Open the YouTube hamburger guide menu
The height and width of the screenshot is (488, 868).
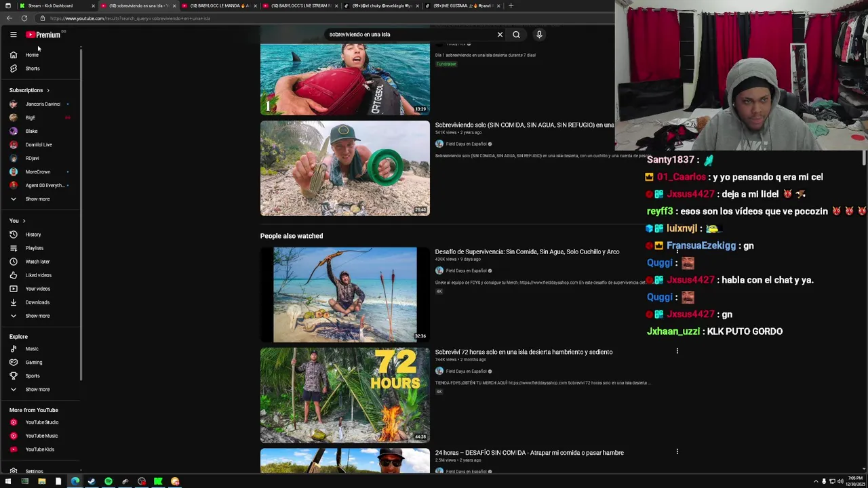coord(13,35)
